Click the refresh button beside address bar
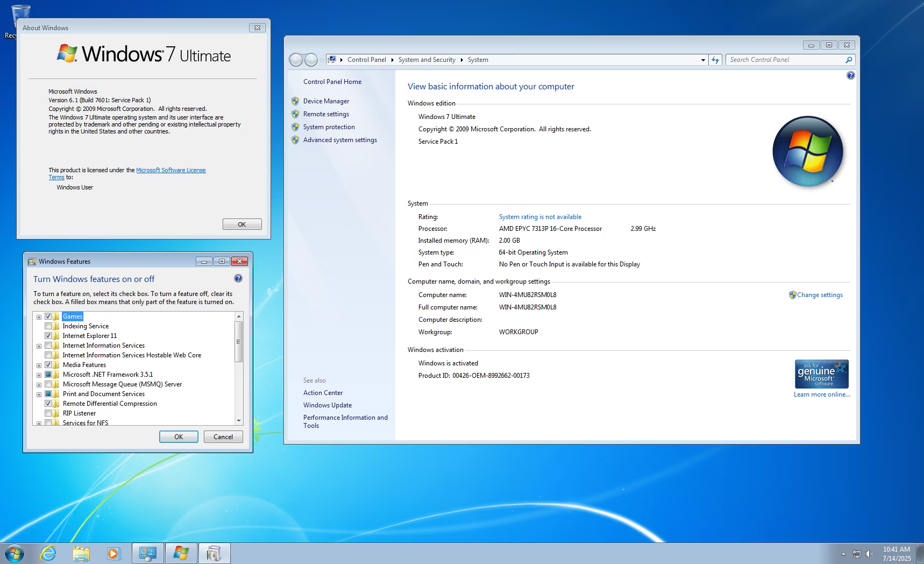Image resolution: width=924 pixels, height=564 pixels. pos(715,60)
